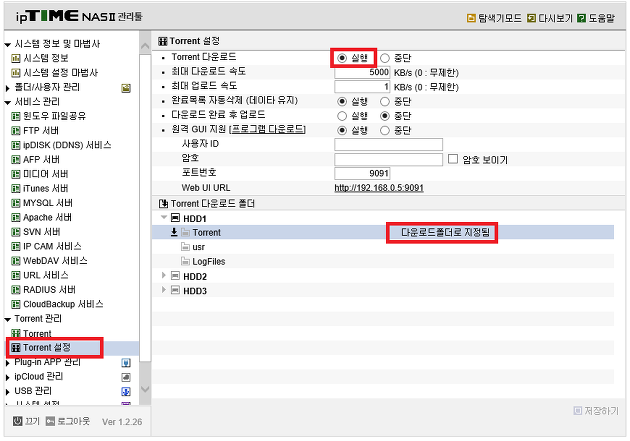
Task: Check the 암호 보이기 checkbox
Action: click(453, 159)
